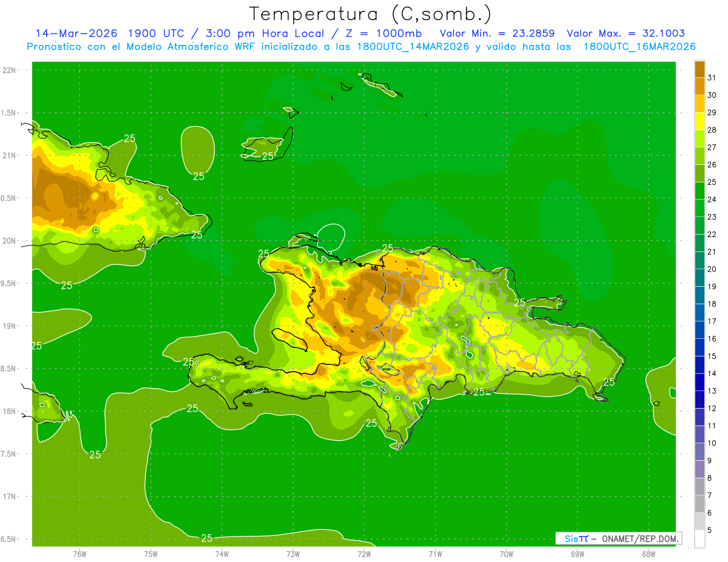Click "Valor Min. = 23.2859" text

click(x=497, y=33)
